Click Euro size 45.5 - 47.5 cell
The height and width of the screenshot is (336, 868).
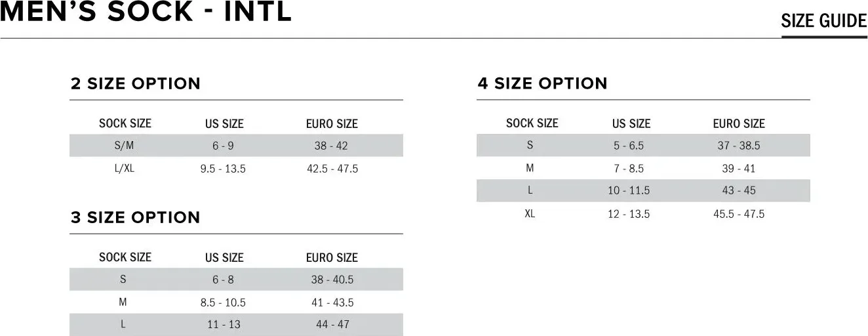(739, 214)
